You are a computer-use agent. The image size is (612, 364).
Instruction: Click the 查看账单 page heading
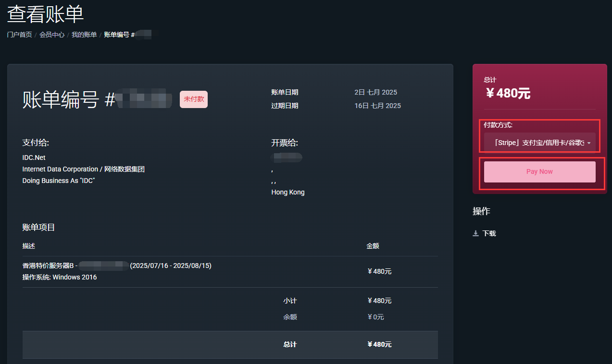[46, 14]
